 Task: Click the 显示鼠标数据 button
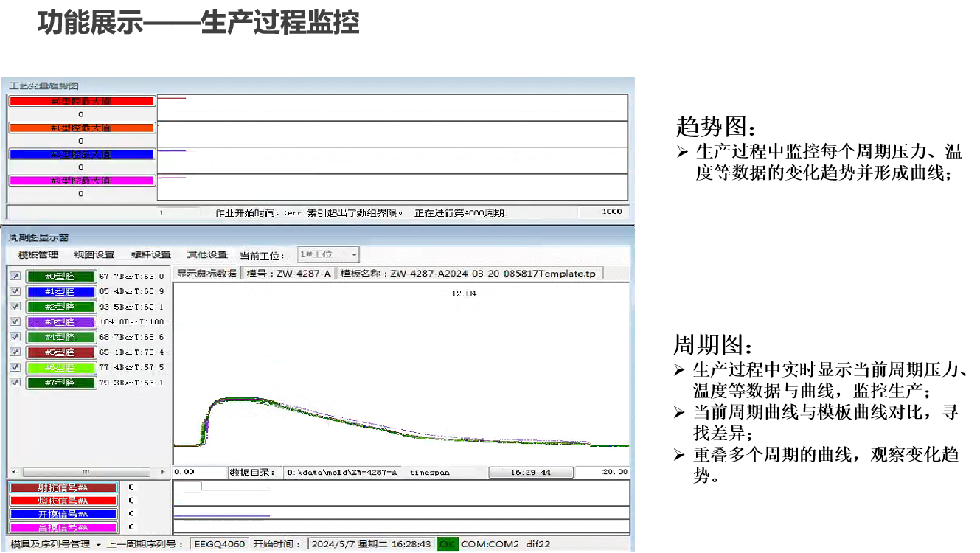pos(206,274)
